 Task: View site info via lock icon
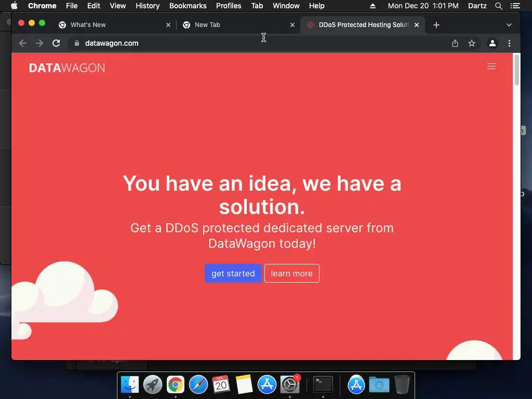pyautogui.click(x=77, y=43)
